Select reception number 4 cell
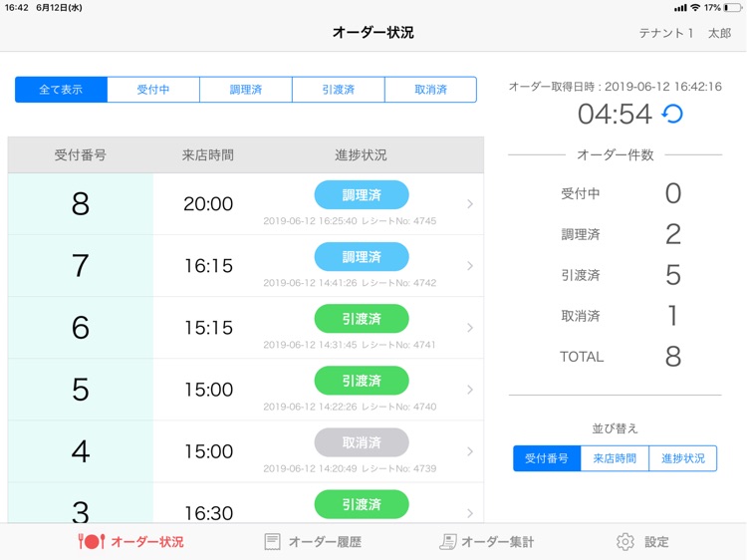Image resolution: width=747 pixels, height=560 pixels. (x=81, y=451)
